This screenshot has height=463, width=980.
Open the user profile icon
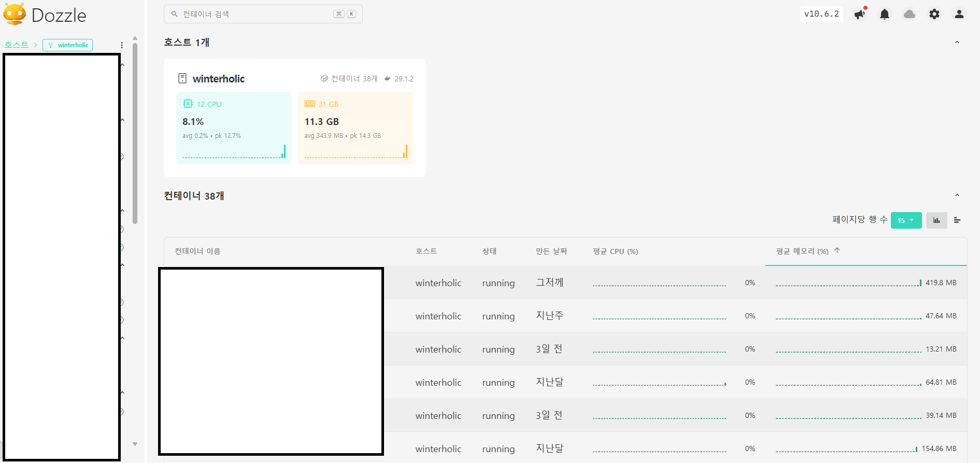[959, 14]
